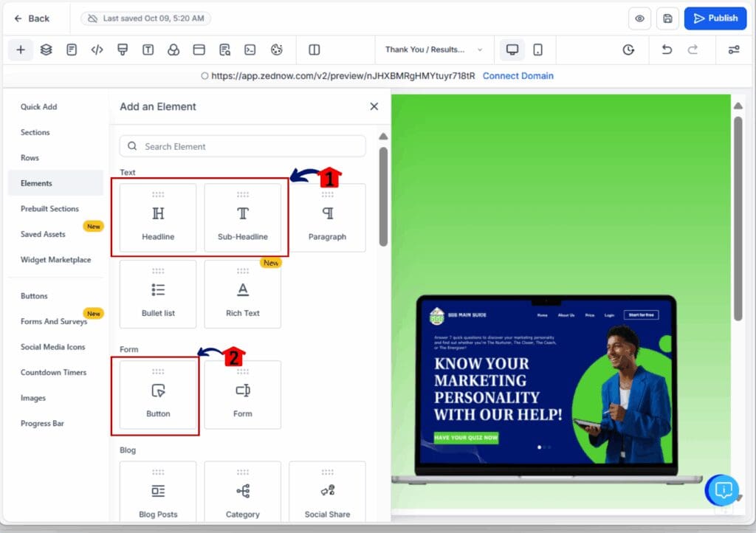This screenshot has height=533, width=756.
Task: Preview page with the eye icon
Action: (639, 18)
